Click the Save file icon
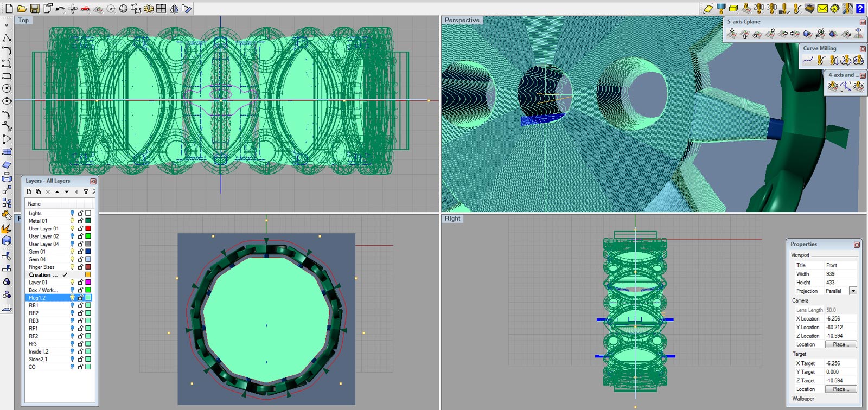This screenshot has height=410, width=868. (x=35, y=9)
